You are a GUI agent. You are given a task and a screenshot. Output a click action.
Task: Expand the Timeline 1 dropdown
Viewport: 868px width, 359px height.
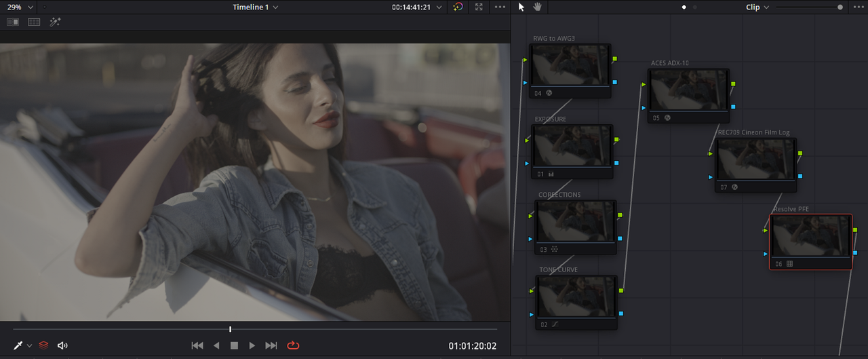[255, 7]
